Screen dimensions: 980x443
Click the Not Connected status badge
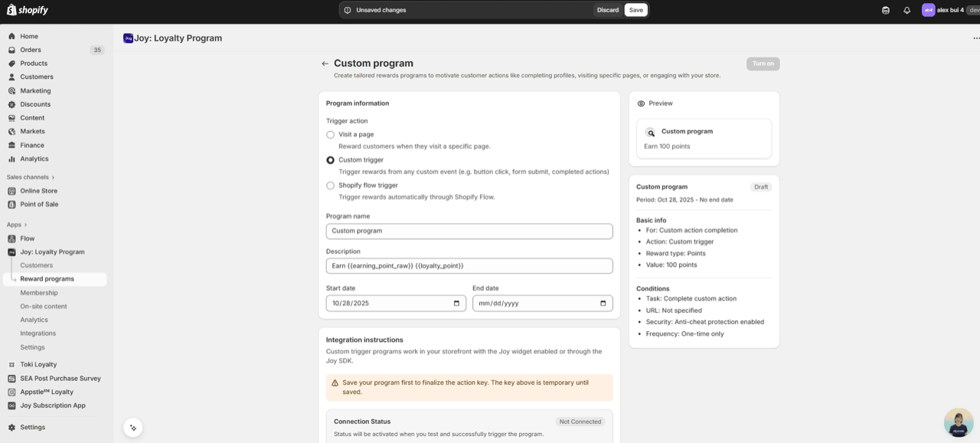(x=580, y=422)
